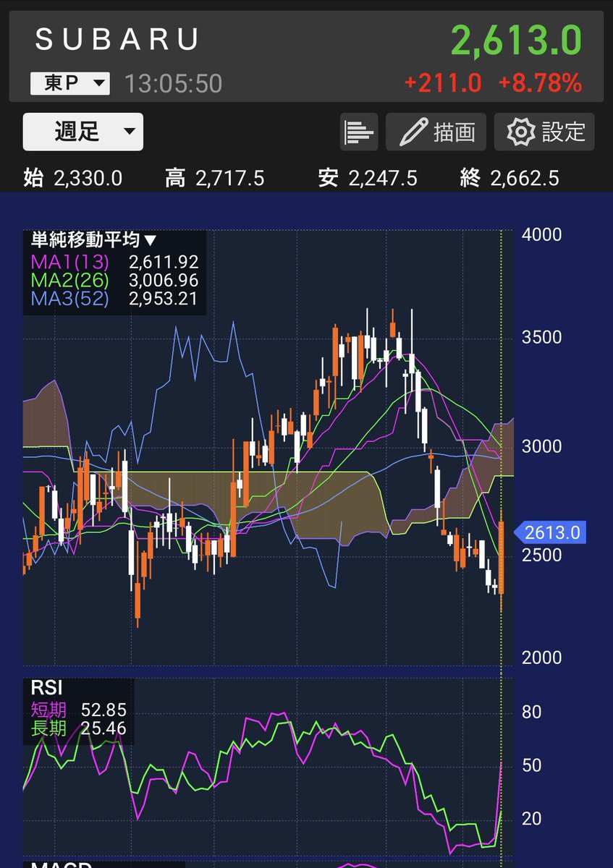The width and height of the screenshot is (613, 868).
Task: Tap the +211.0 price change
Action: click(442, 83)
